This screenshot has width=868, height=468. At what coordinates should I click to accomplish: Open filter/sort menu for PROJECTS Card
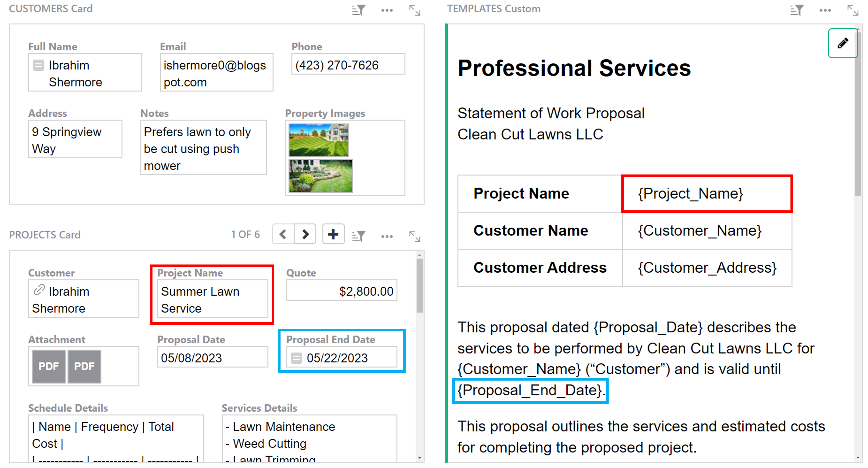(x=358, y=236)
